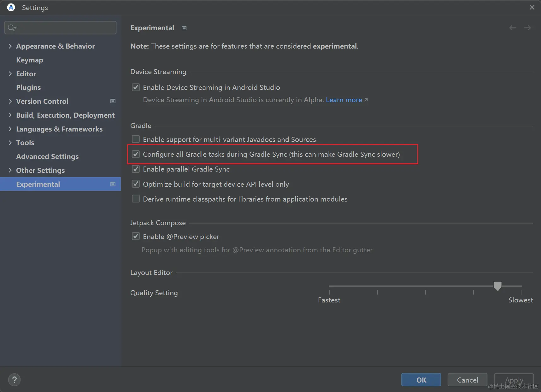Click the help question mark icon
The width and height of the screenshot is (541, 392).
click(x=14, y=380)
